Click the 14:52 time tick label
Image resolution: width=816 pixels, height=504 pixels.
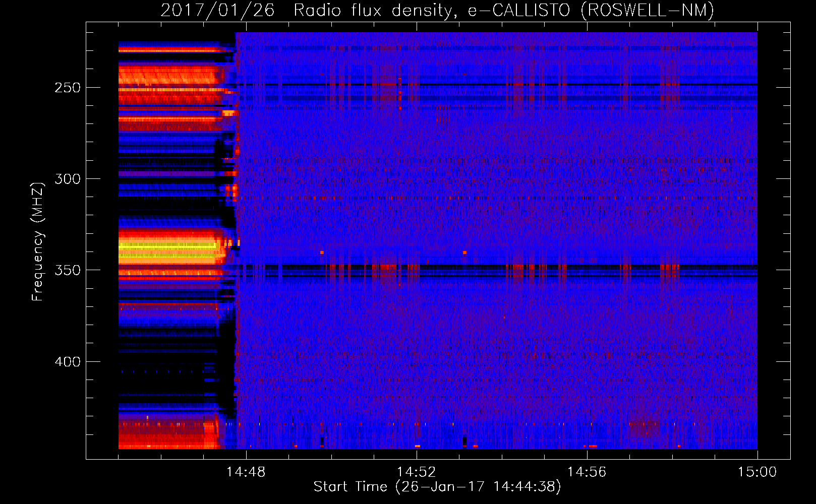tap(416, 472)
